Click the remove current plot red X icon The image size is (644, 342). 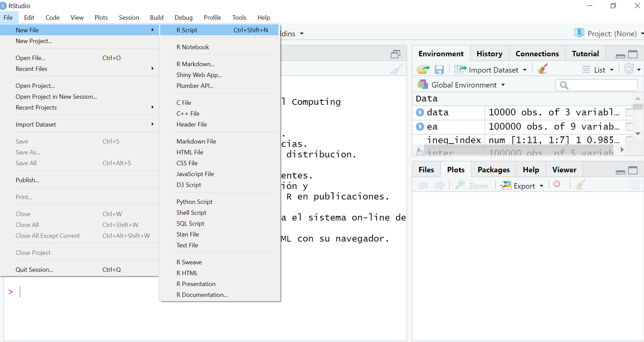point(557,184)
